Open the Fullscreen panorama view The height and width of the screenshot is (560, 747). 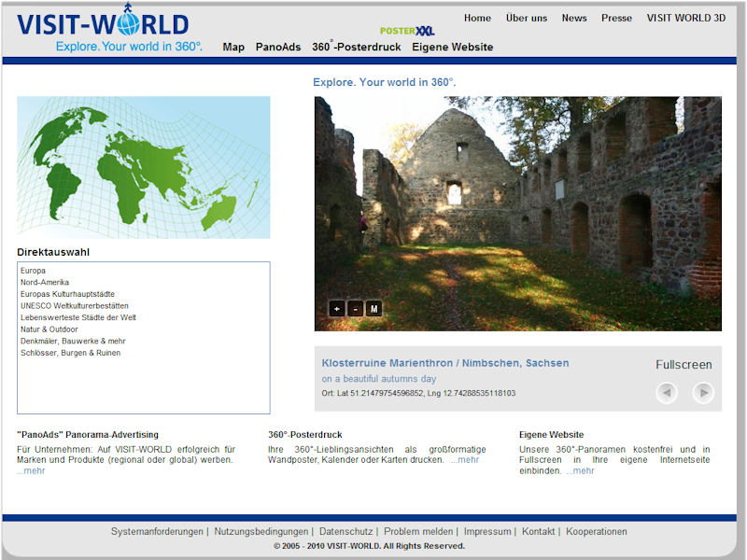click(x=684, y=365)
